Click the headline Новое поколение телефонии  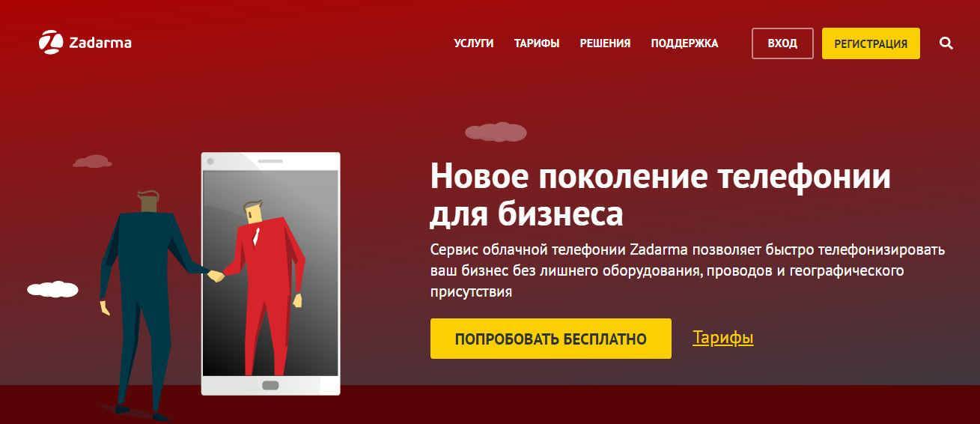pyautogui.click(x=660, y=178)
